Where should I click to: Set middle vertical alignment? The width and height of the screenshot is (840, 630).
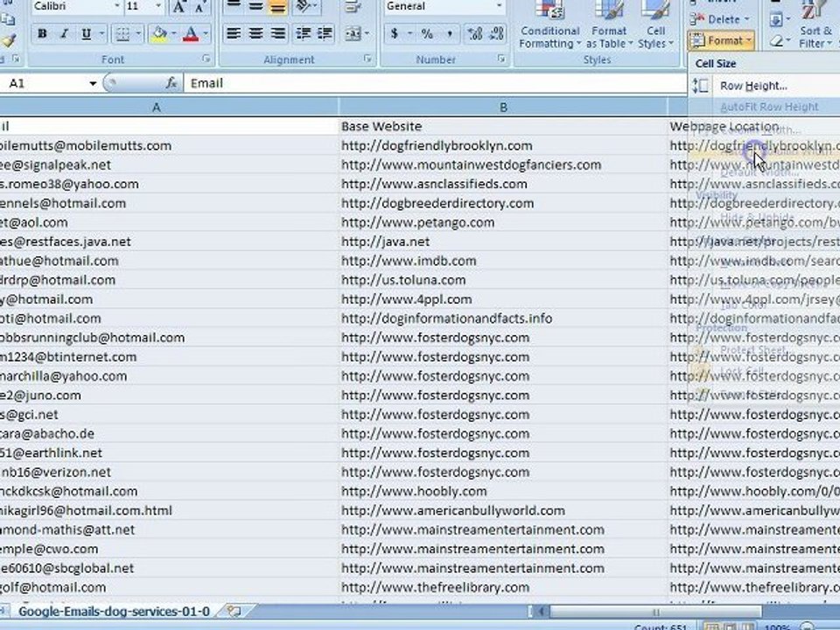pos(255,6)
